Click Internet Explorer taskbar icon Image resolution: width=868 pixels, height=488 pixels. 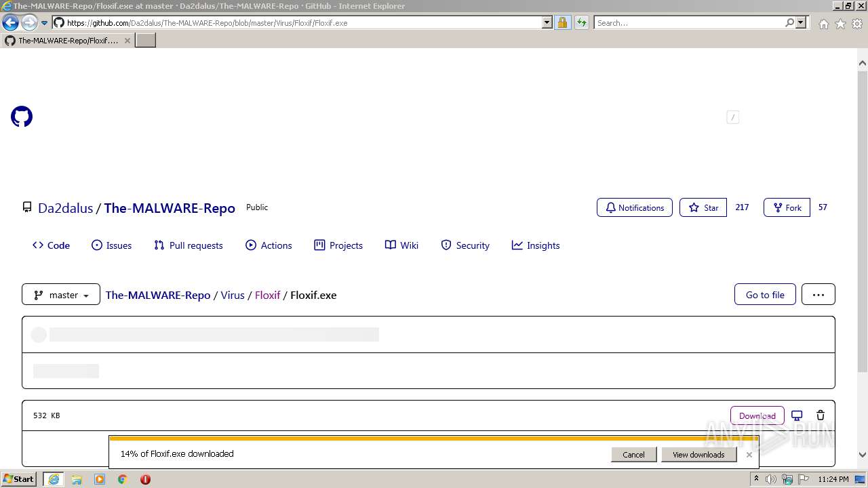pos(54,479)
